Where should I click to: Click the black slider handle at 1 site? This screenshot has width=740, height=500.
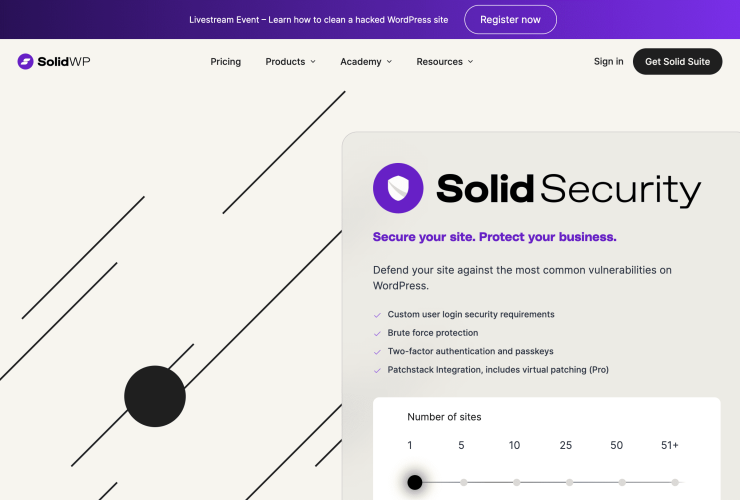coord(415,483)
